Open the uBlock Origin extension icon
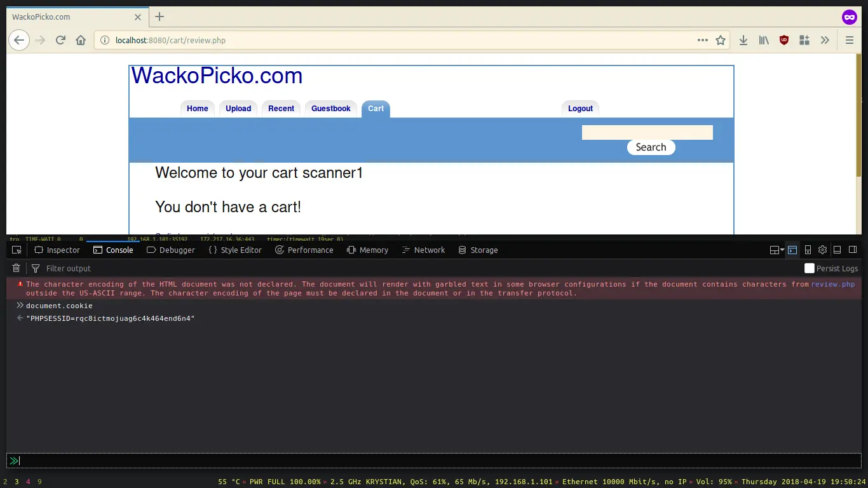 [784, 40]
